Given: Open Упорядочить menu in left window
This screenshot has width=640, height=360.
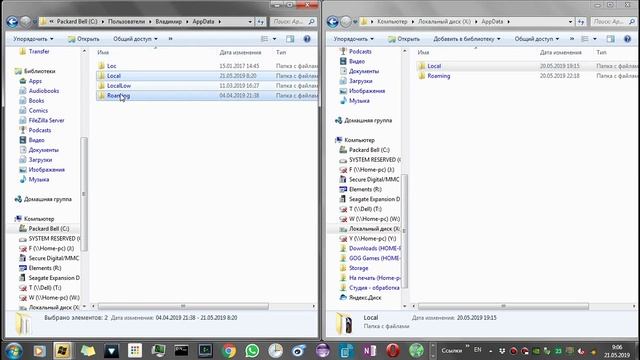Looking at the screenshot, I should coord(33,39).
